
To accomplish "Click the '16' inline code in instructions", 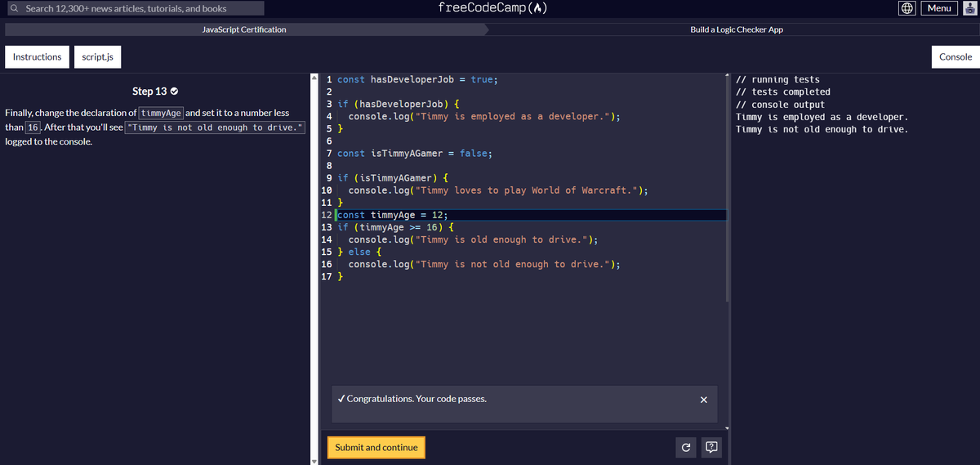I will [35, 127].
